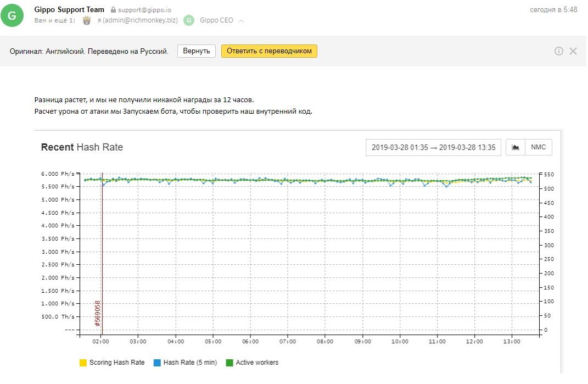Screen dimensions: 588x384
Task: Click the 02:00 time axis label
Action: (100, 342)
